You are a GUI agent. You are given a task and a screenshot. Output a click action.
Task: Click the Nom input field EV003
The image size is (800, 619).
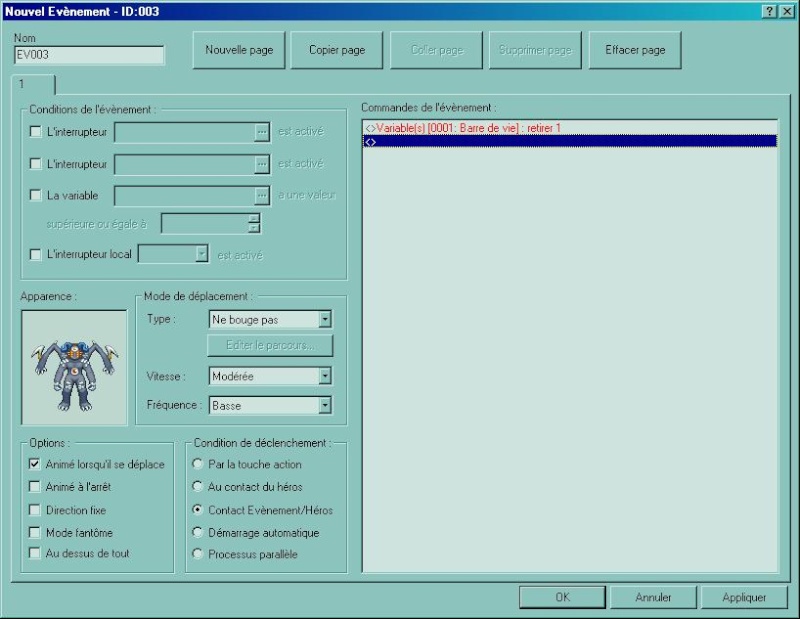click(x=89, y=56)
